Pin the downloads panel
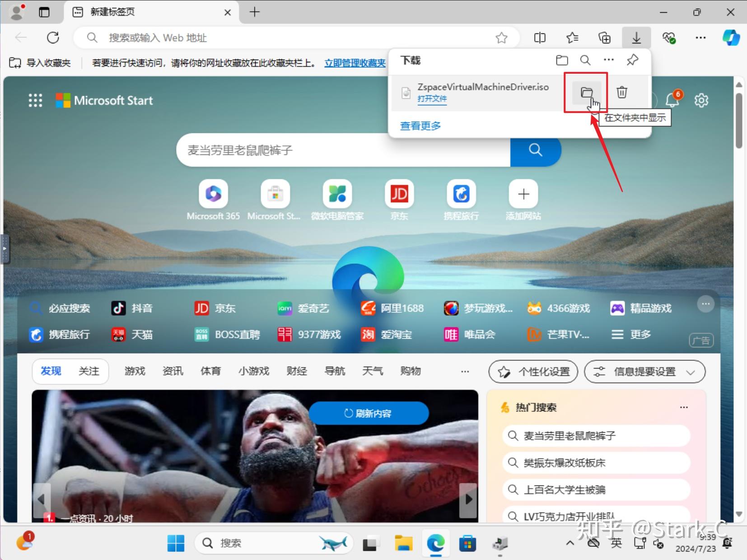 pyautogui.click(x=632, y=60)
